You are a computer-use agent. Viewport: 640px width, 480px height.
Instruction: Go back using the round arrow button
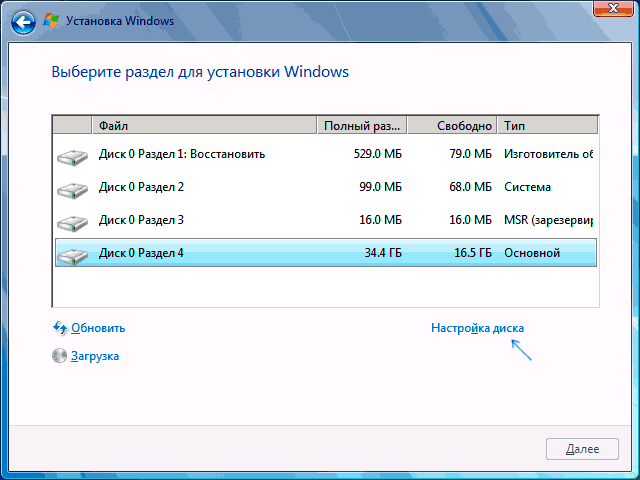pos(23,22)
